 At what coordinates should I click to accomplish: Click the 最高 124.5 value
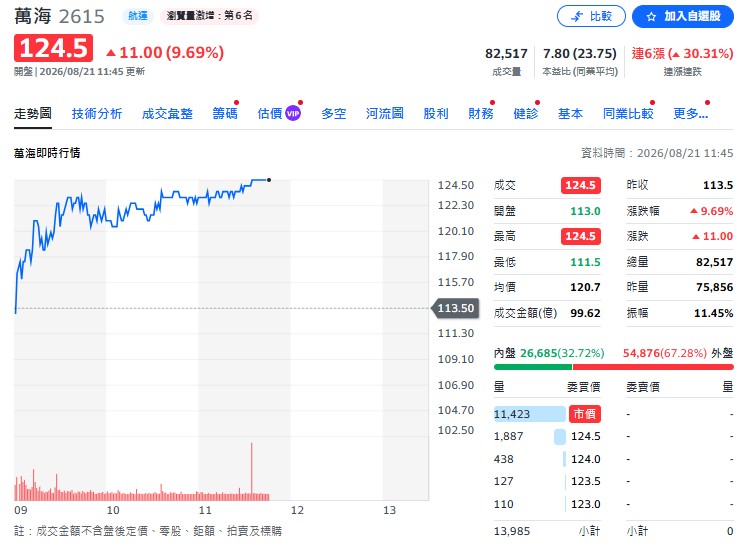point(581,236)
